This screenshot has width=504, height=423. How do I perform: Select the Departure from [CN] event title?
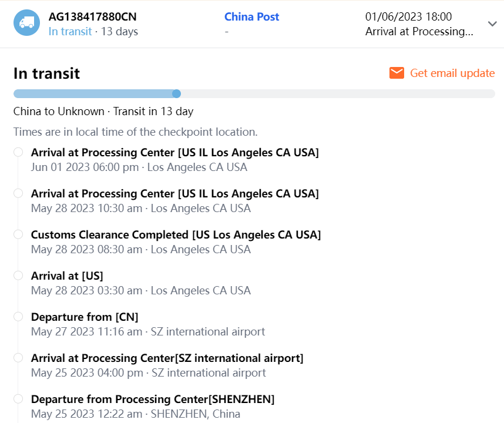(85, 317)
